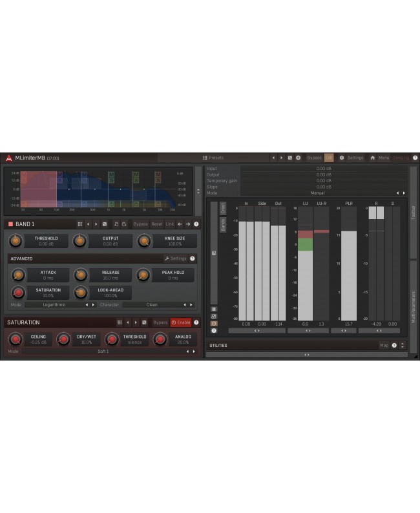The height and width of the screenshot is (513, 420).
Task: Click the Band 1 copy icon
Action: tap(116, 224)
